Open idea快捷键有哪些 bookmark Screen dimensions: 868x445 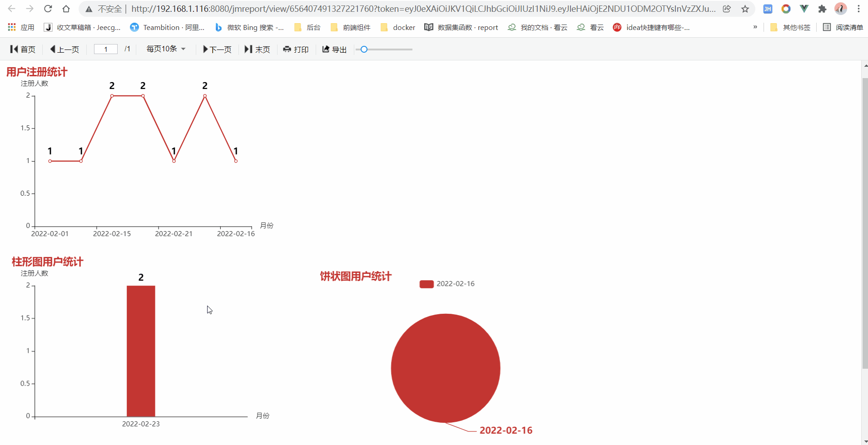click(651, 27)
